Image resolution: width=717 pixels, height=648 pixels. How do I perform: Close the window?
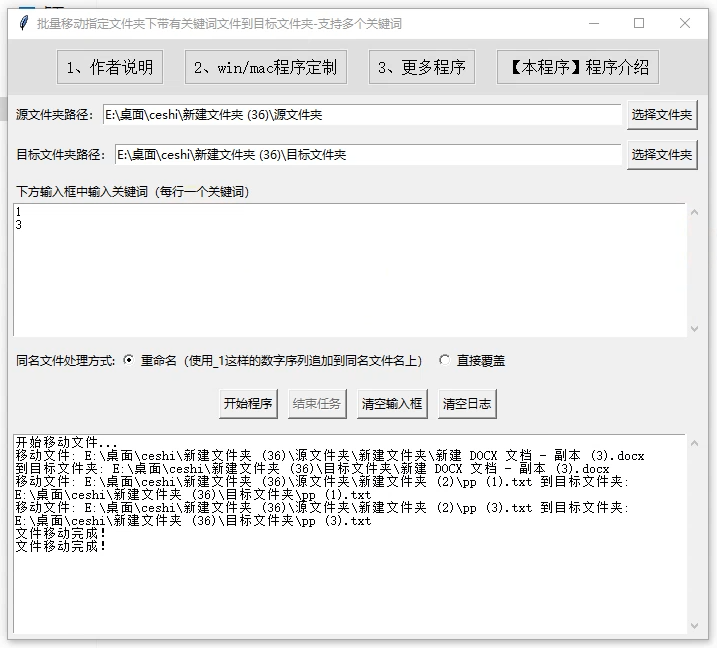685,23
